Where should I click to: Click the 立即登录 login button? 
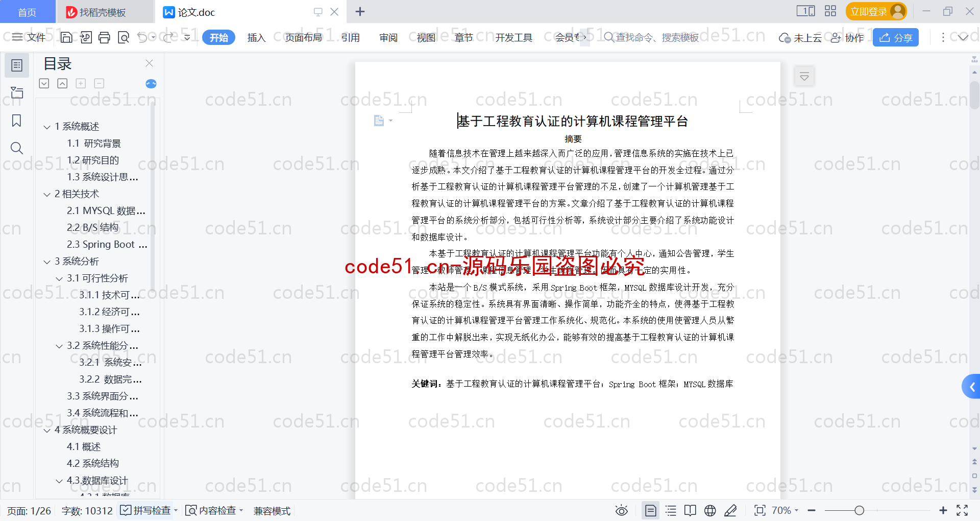tap(876, 11)
